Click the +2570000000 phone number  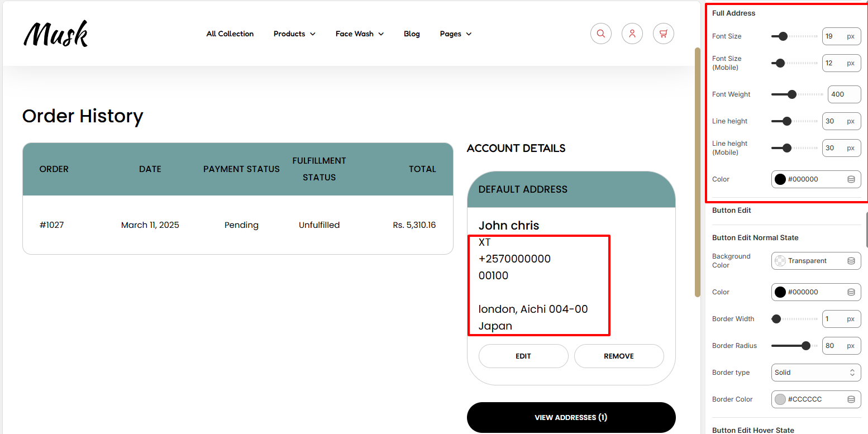pos(514,259)
